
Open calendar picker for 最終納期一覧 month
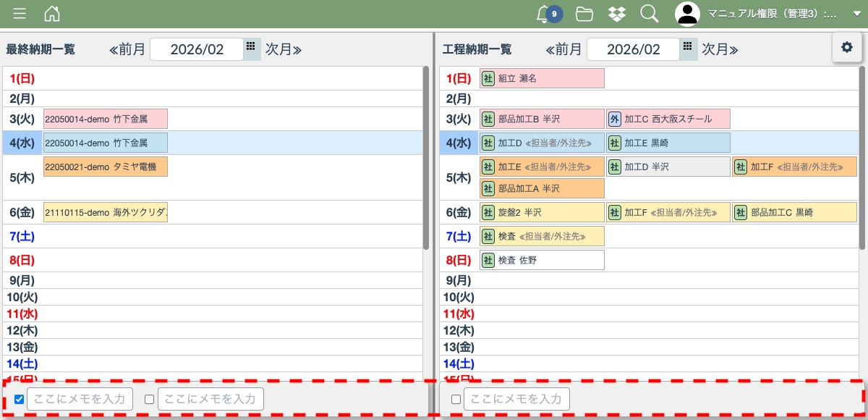click(251, 47)
